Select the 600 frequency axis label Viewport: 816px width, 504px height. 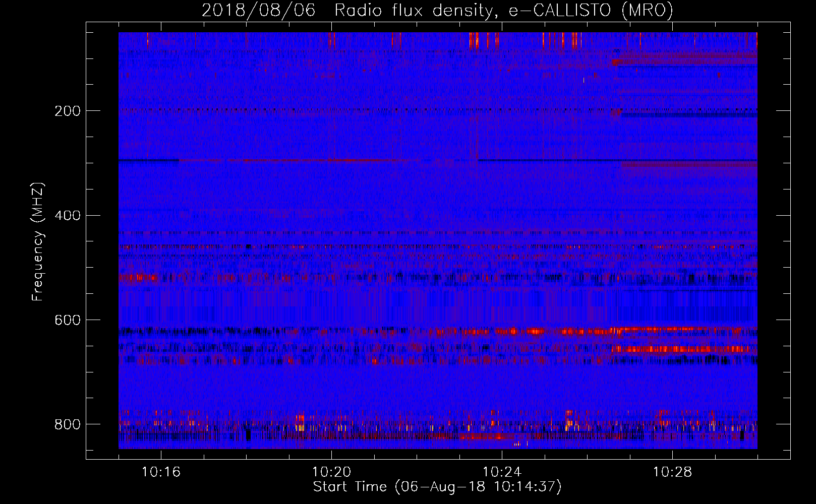[x=68, y=321]
